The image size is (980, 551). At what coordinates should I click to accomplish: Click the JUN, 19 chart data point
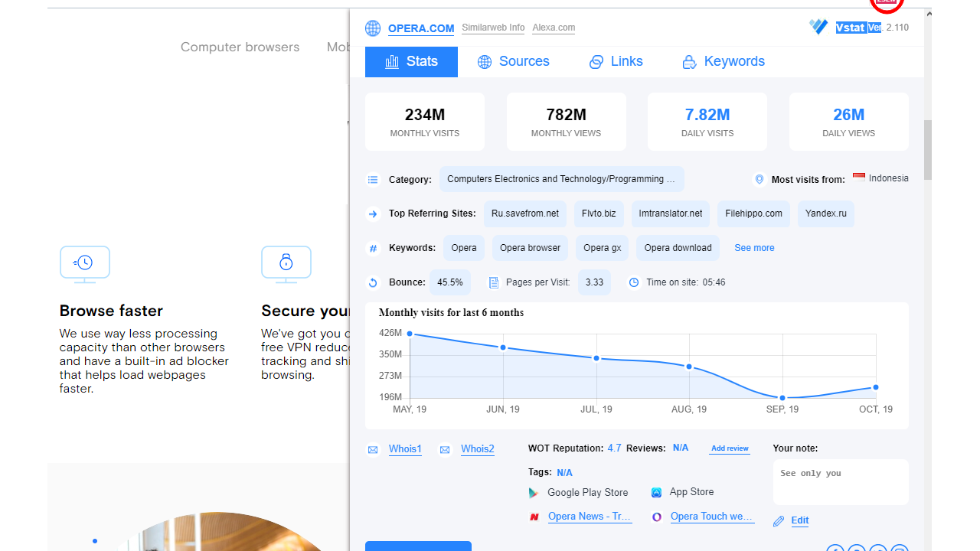503,347
